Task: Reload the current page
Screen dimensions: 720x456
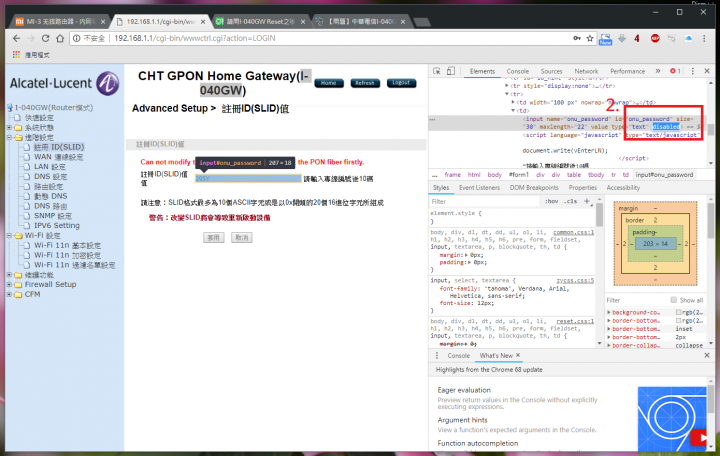Action: 45,39
